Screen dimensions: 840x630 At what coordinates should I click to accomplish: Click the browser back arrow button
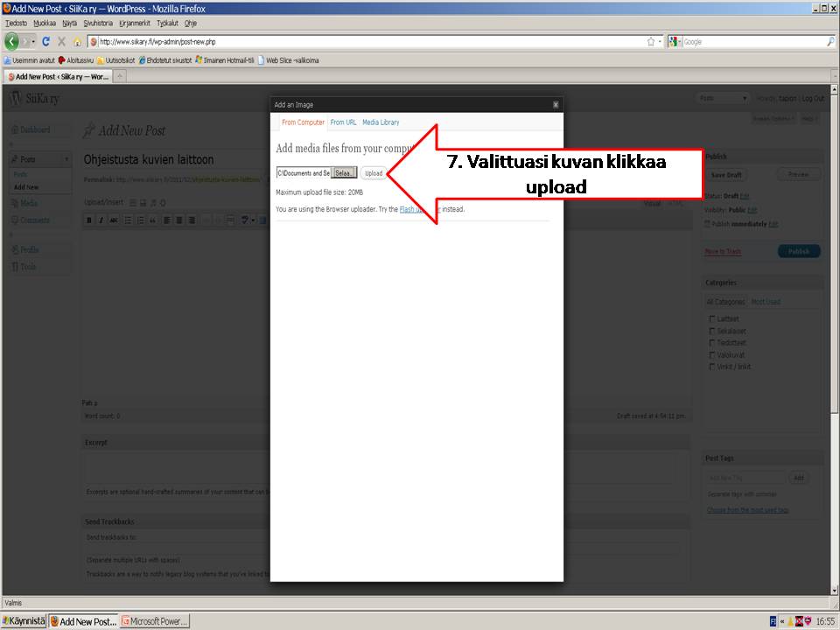coord(12,41)
